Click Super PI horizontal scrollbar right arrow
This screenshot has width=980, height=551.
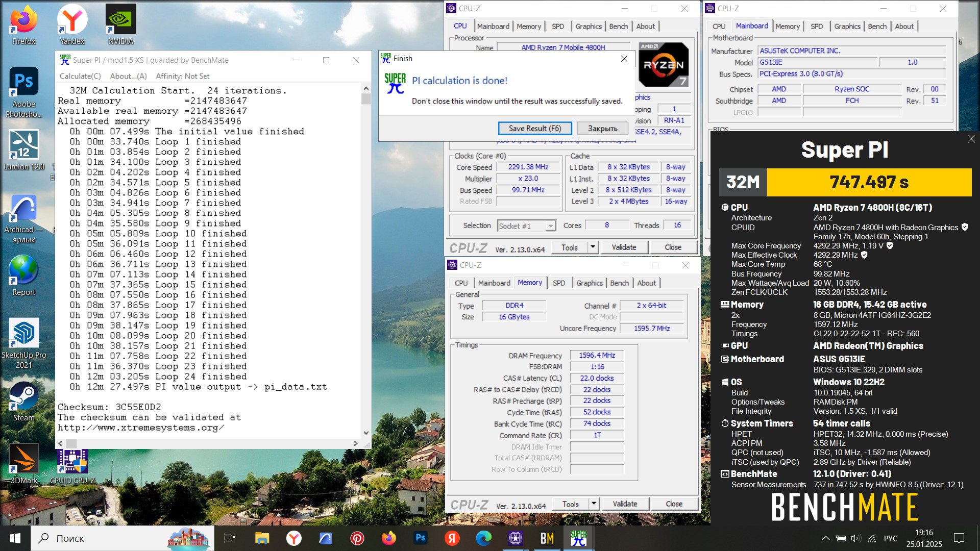point(356,443)
